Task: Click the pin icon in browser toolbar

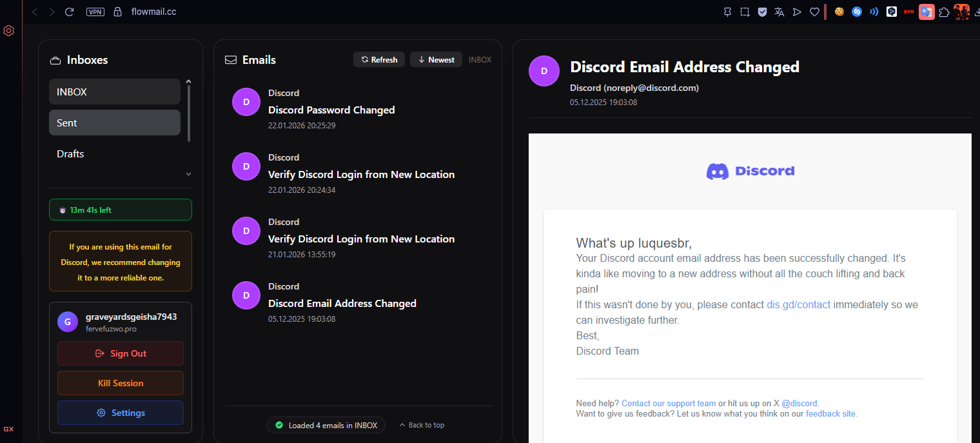Action: [727, 12]
